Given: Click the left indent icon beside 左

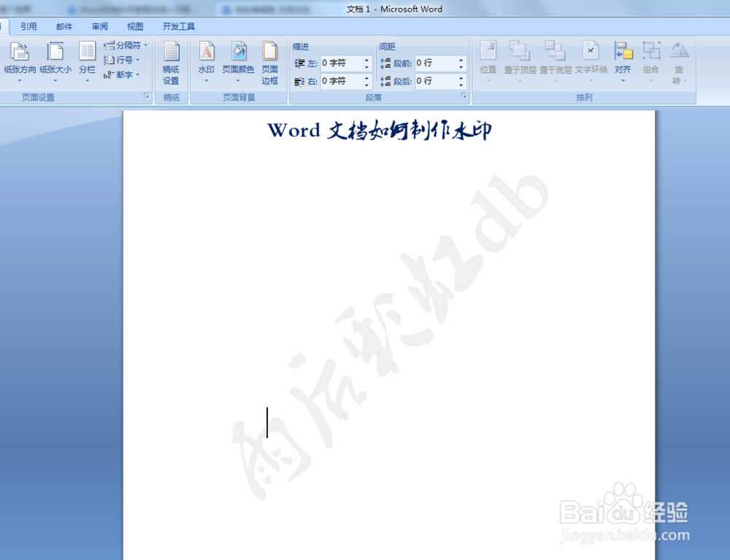Looking at the screenshot, I should (300, 64).
